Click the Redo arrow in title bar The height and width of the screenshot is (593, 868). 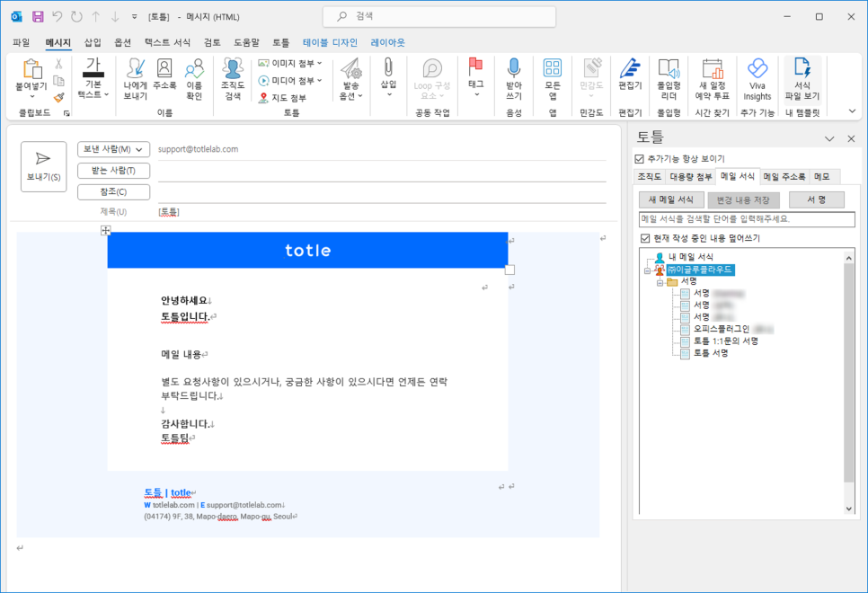point(76,16)
